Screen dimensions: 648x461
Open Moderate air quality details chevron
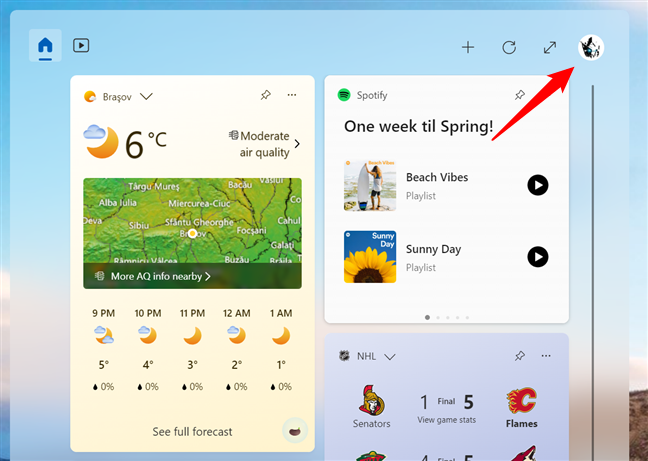pyautogui.click(x=297, y=144)
